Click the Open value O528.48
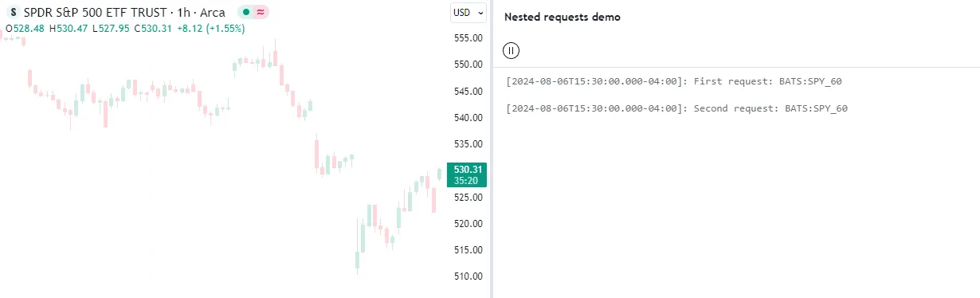 (x=25, y=29)
